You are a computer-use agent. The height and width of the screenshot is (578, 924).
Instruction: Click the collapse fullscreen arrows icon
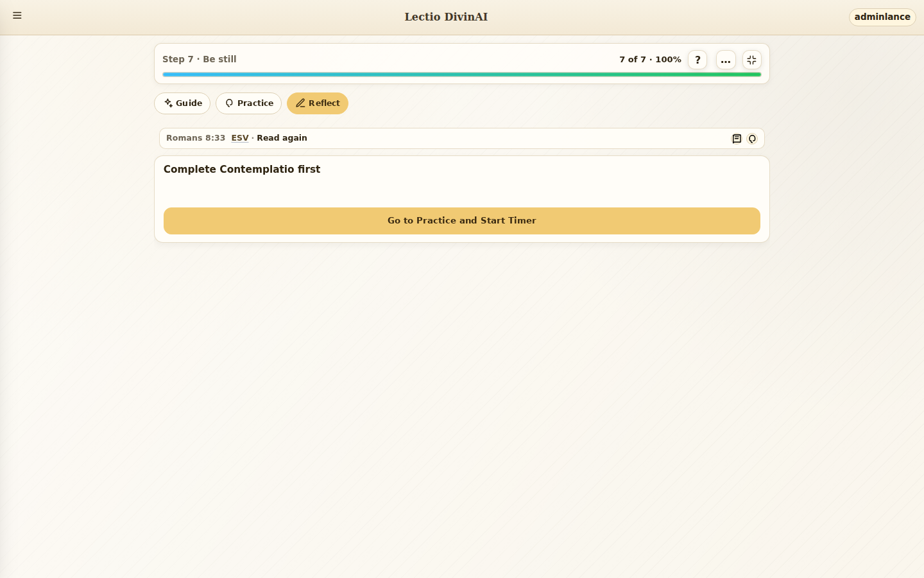[752, 60]
